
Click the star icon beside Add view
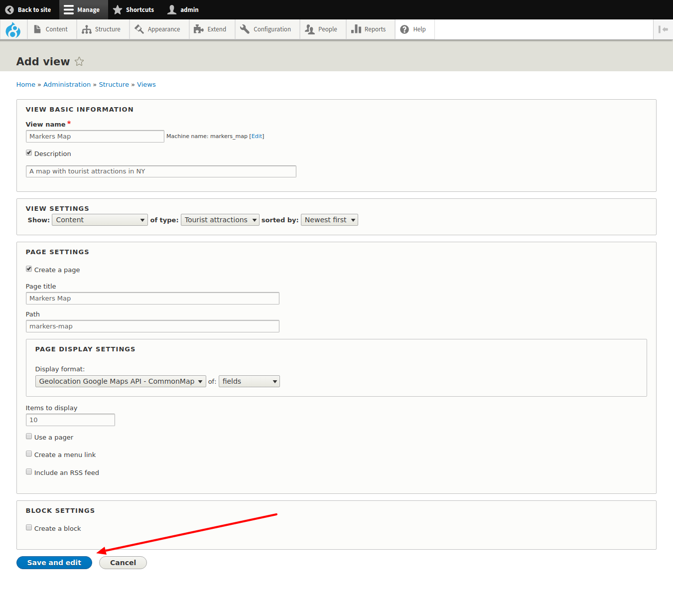[79, 61]
